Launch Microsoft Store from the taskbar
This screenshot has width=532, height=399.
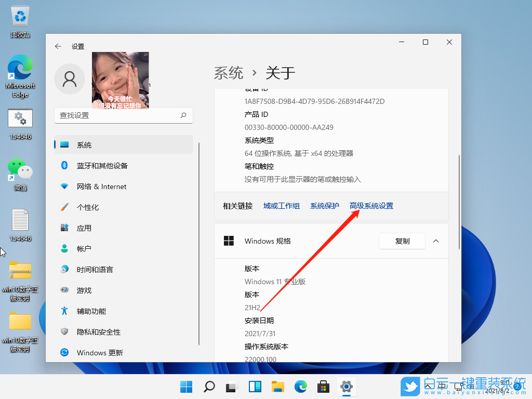[x=323, y=387]
